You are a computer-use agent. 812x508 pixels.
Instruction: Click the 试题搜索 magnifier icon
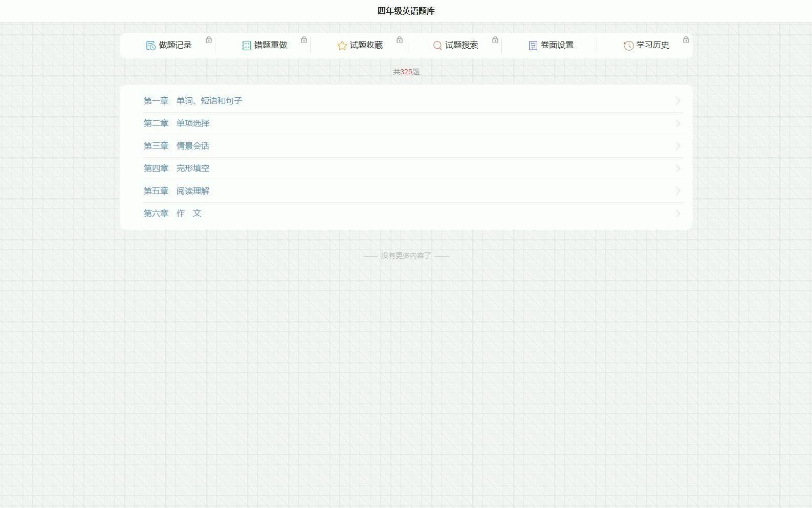coord(437,46)
